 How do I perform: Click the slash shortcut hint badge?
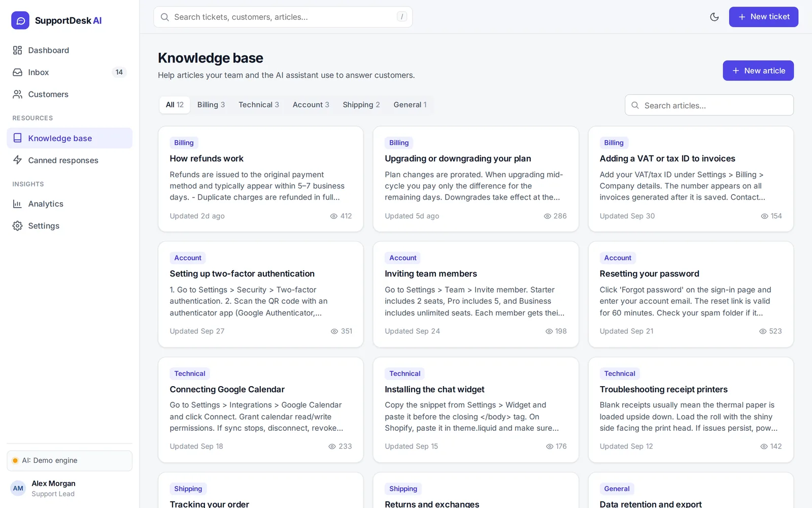[402, 17]
